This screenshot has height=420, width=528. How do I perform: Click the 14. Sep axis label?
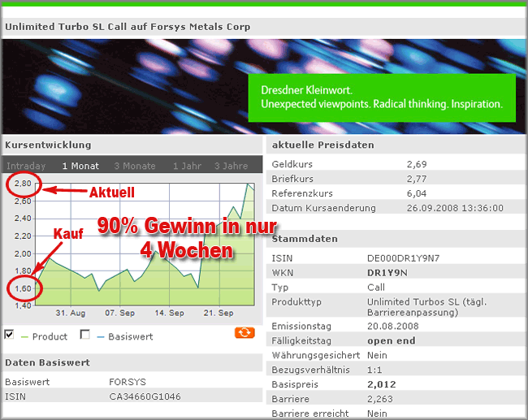coord(170,313)
